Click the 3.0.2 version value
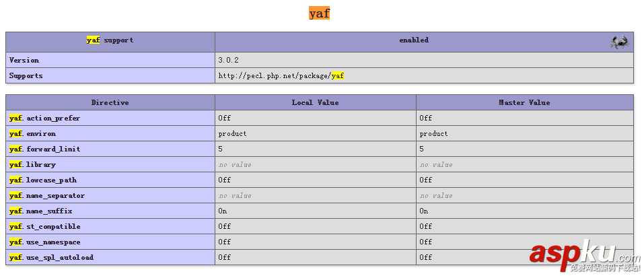This screenshot has width=644, height=276. coord(228,61)
